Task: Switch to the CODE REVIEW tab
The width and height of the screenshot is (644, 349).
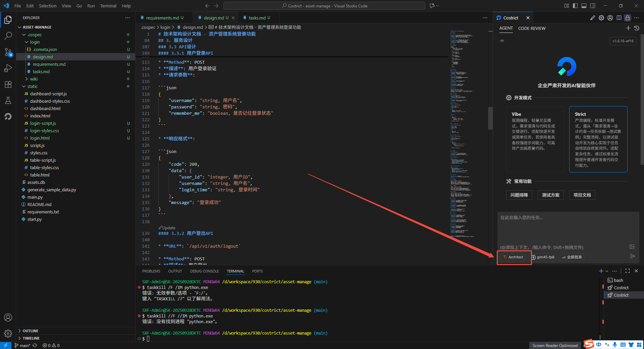Action: click(532, 28)
